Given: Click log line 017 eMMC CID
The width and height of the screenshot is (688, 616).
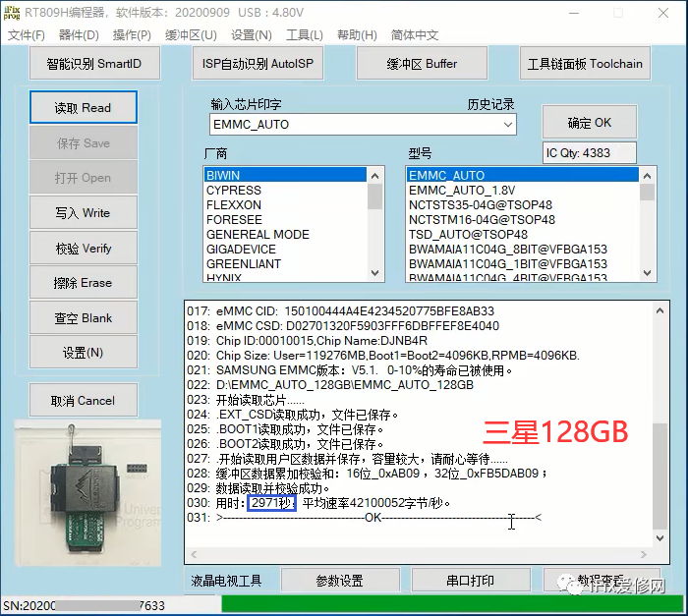Looking at the screenshot, I should [340, 311].
